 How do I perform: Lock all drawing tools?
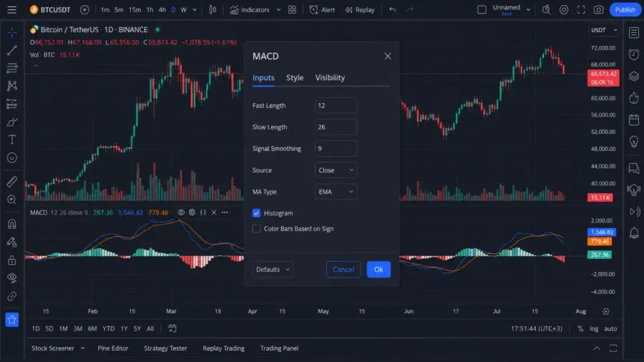pos(12,260)
